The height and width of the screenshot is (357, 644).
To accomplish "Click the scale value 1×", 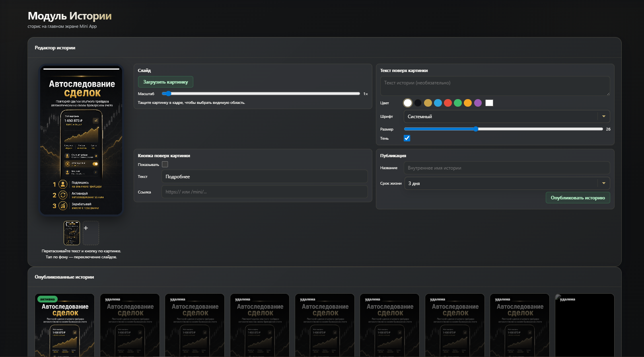I will 366,94.
